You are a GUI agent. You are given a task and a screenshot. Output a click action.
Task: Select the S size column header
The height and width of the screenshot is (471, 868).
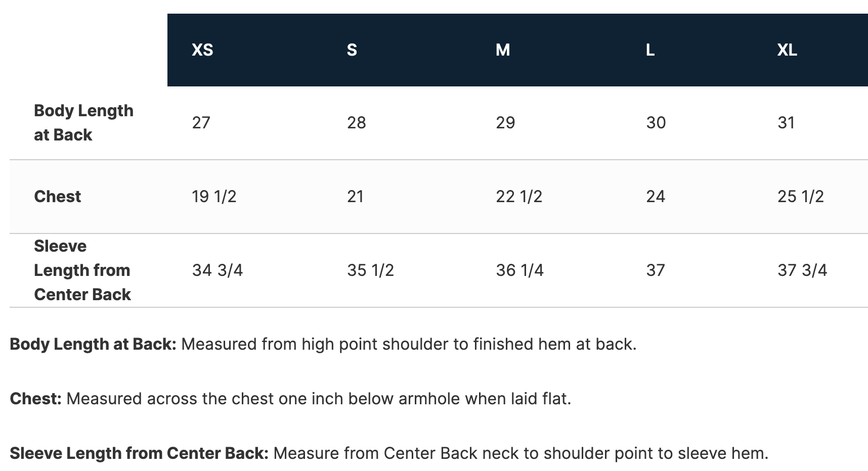tap(352, 50)
